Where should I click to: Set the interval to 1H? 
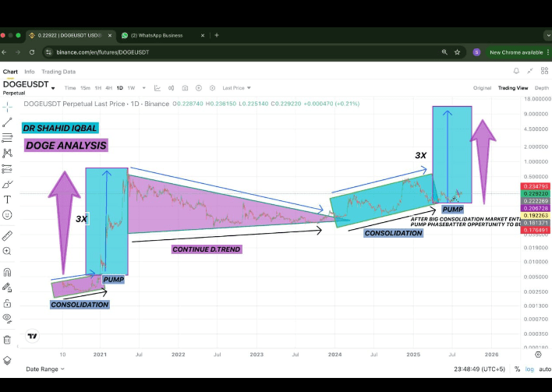point(98,88)
